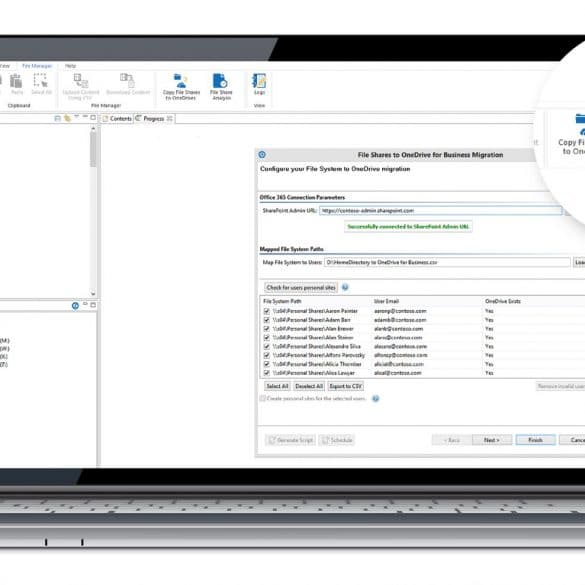Click the Back button
This screenshot has height=585, width=585.
click(x=452, y=440)
